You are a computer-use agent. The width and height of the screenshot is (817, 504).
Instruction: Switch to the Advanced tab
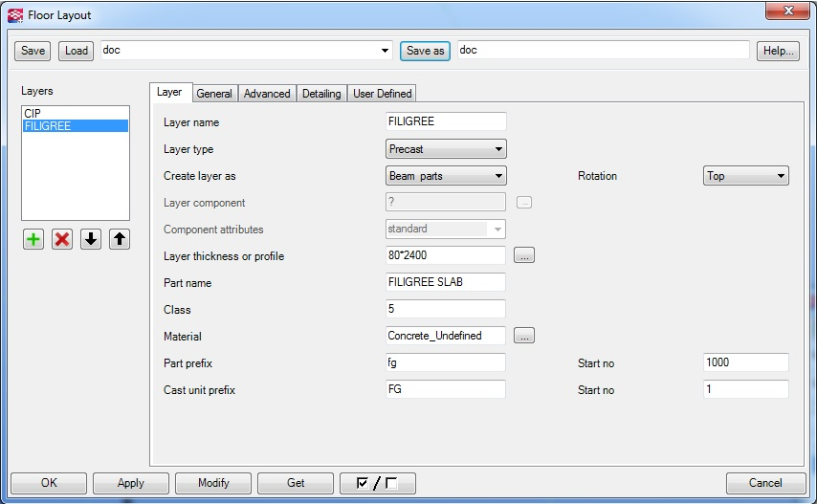point(267,94)
